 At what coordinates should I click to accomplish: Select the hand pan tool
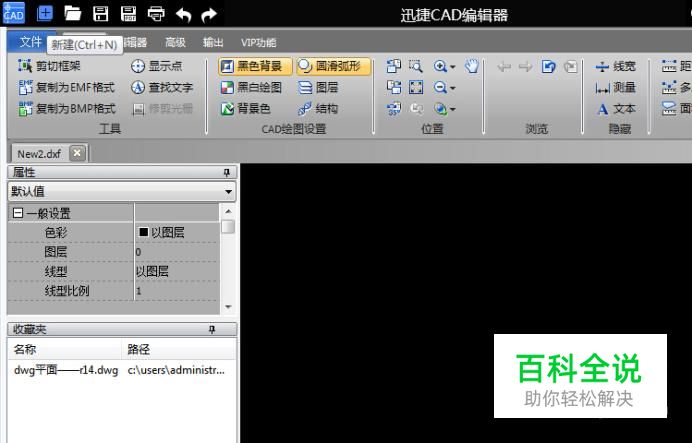pos(472,66)
